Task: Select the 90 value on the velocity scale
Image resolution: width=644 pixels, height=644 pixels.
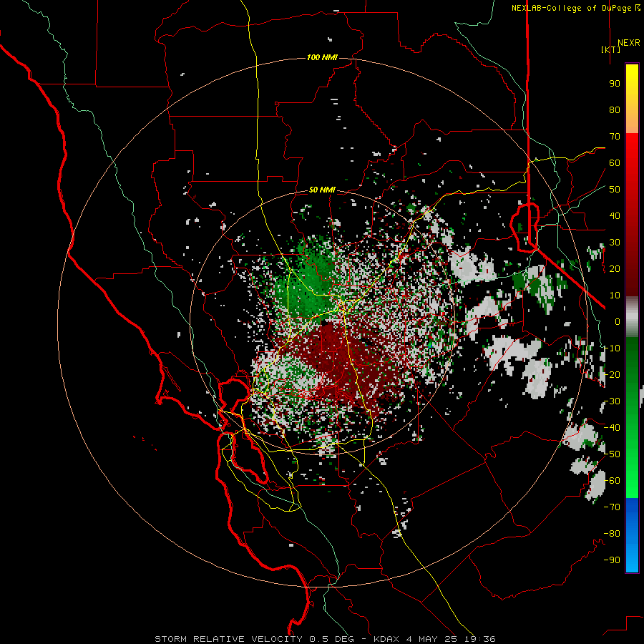Action: [615, 84]
